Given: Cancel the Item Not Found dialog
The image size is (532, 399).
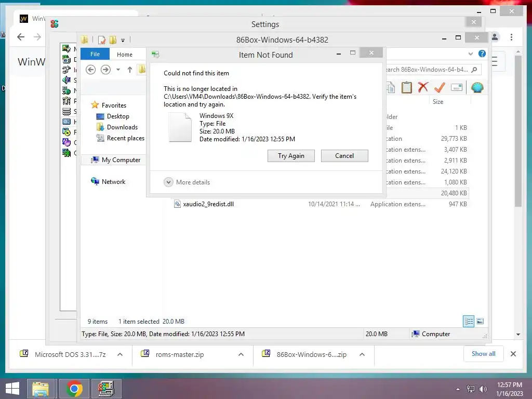Looking at the screenshot, I should pos(344,156).
